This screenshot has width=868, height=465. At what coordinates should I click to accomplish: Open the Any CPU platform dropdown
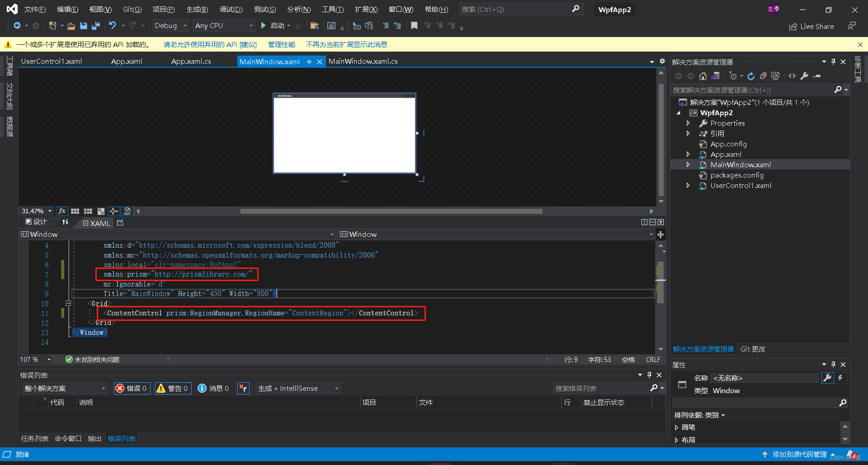[224, 26]
